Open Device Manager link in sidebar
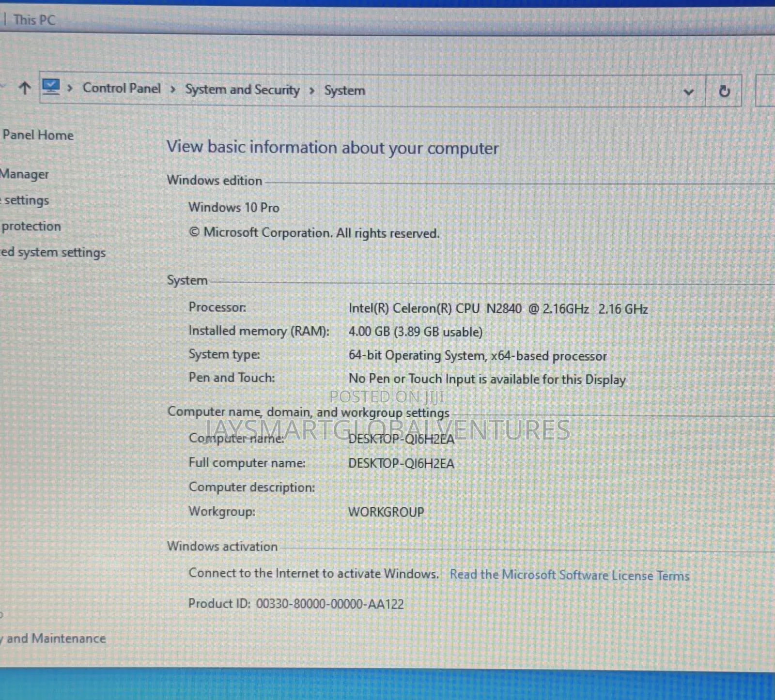 [x=24, y=174]
